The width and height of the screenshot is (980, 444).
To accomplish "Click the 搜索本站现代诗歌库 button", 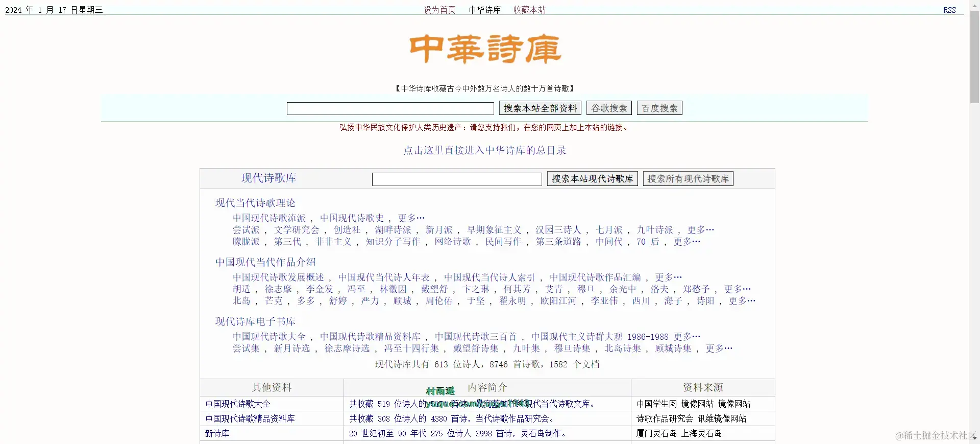I will coord(592,179).
